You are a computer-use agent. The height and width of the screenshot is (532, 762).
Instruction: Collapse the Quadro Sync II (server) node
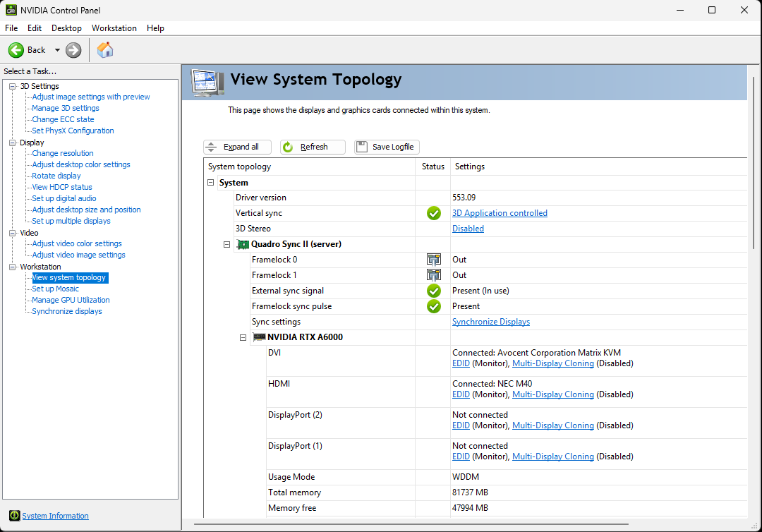click(x=226, y=244)
